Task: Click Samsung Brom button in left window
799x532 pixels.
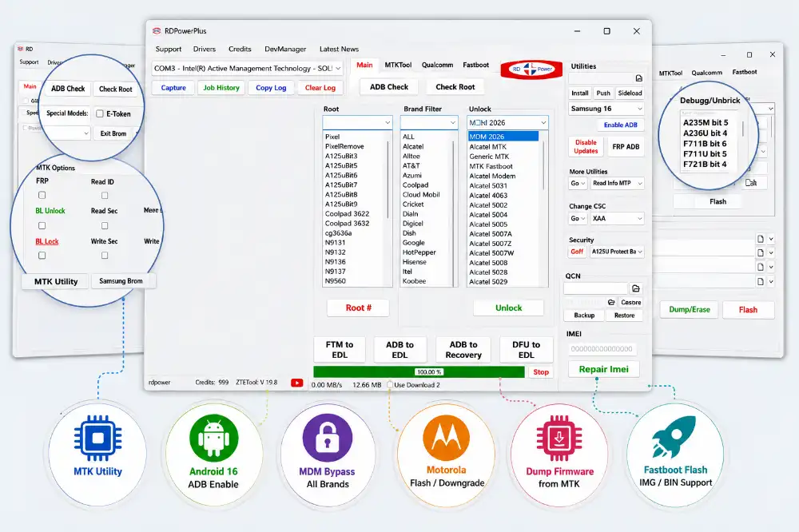Action: [121, 281]
